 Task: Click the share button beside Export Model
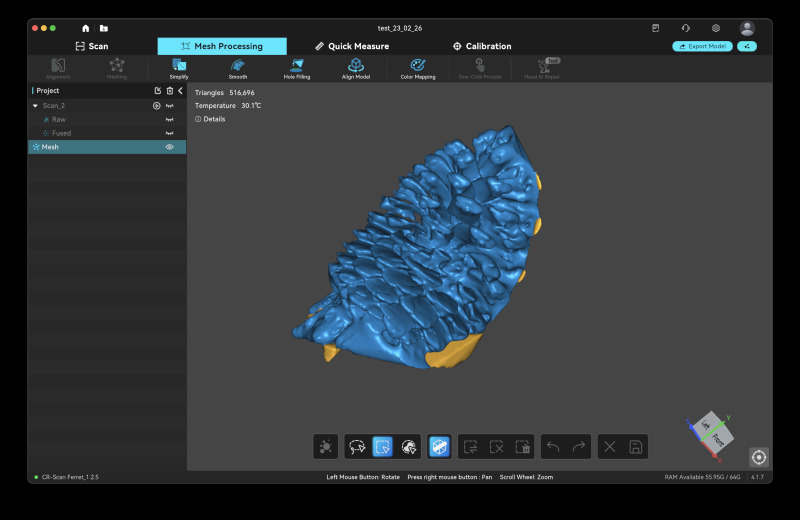(x=747, y=46)
